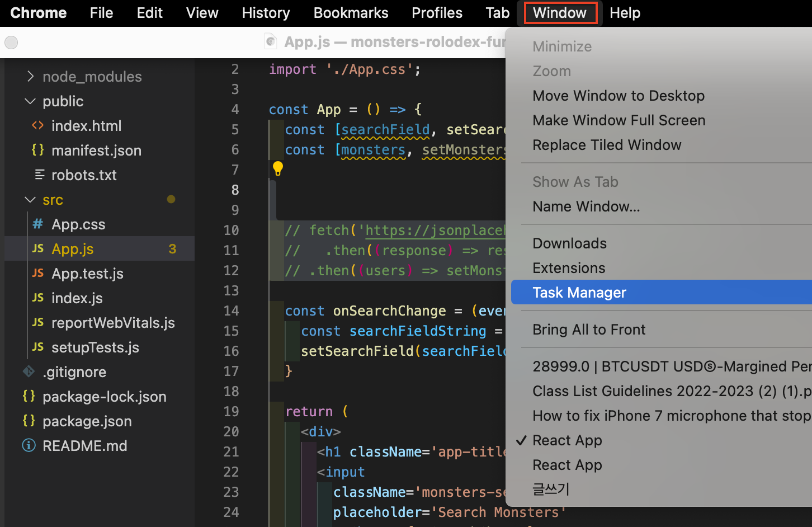This screenshot has width=812, height=527.
Task: Open the File menu
Action: [x=101, y=13]
